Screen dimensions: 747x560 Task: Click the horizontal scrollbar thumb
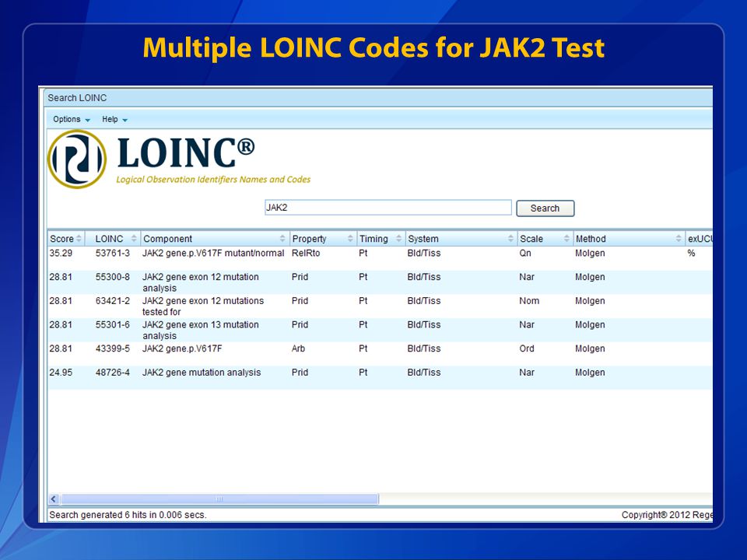point(219,499)
